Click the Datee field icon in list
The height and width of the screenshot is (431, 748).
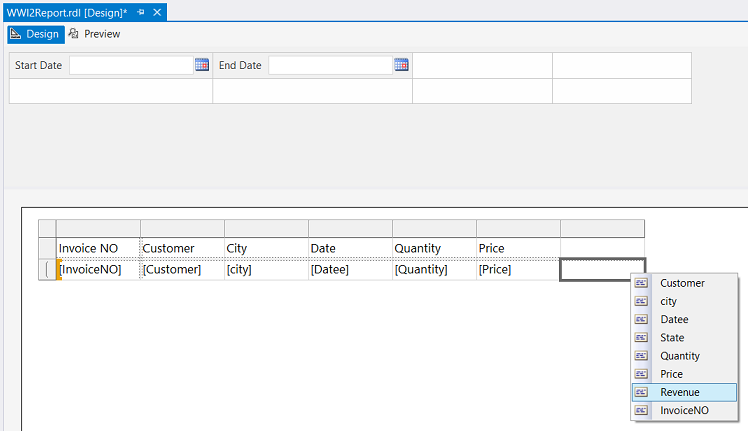coord(641,319)
